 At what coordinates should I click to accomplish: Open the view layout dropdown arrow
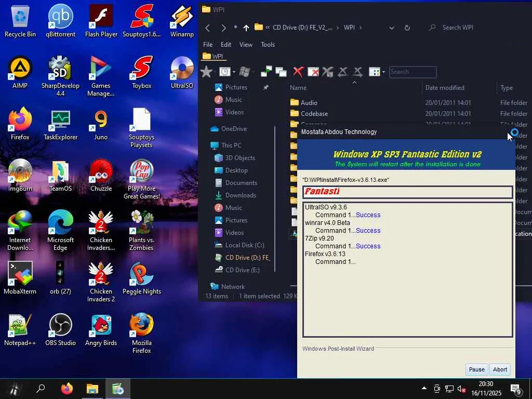point(384,72)
